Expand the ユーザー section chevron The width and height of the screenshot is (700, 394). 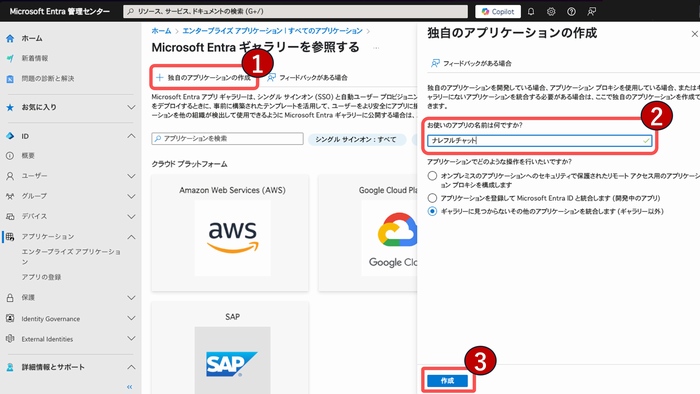(131, 176)
